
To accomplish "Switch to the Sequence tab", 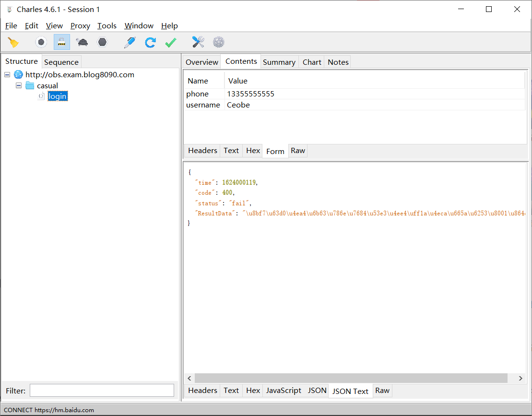I will 61,62.
